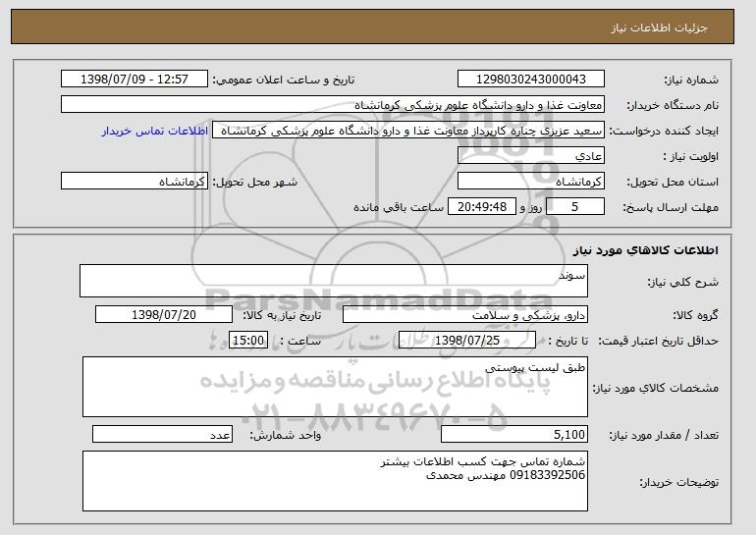The height and width of the screenshot is (535, 756).
Task: Click the label شهر محل تحویل
Action: point(255,182)
